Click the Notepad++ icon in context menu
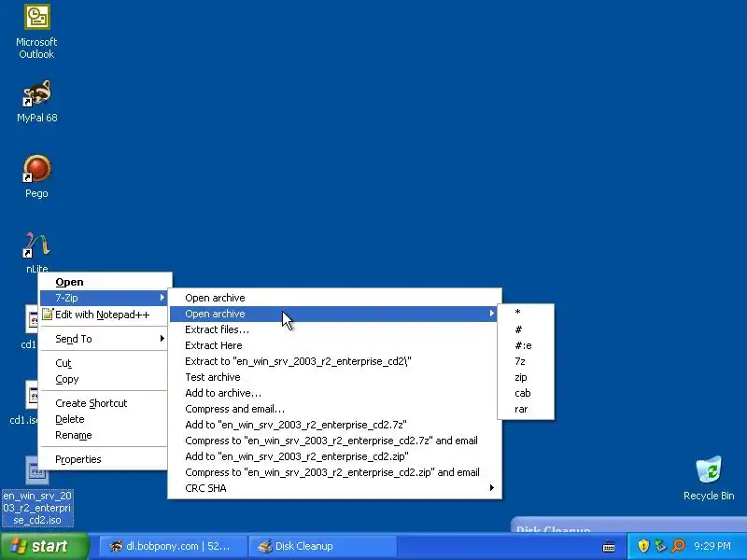Image resolution: width=747 pixels, height=560 pixels. click(48, 315)
